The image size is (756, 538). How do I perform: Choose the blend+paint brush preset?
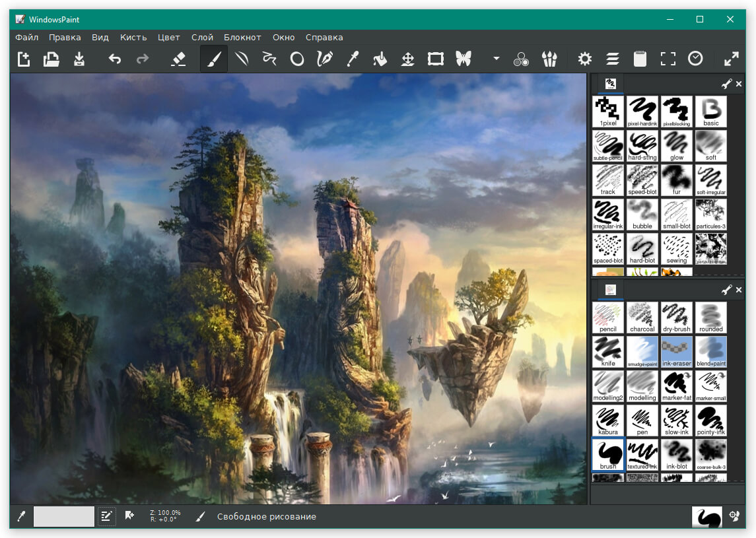click(710, 352)
